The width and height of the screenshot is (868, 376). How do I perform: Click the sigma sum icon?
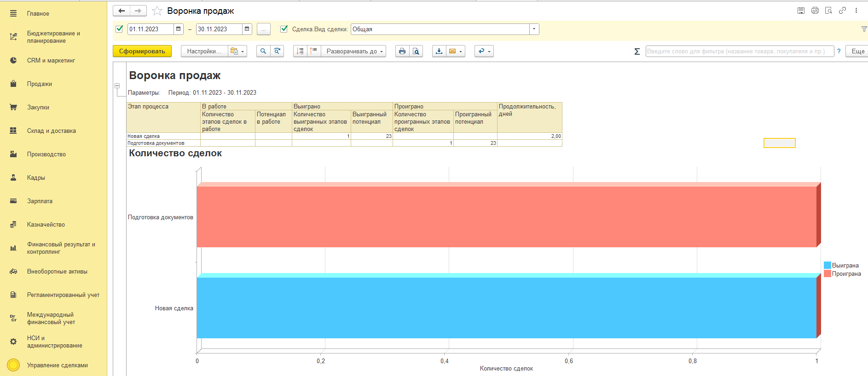pos(637,51)
